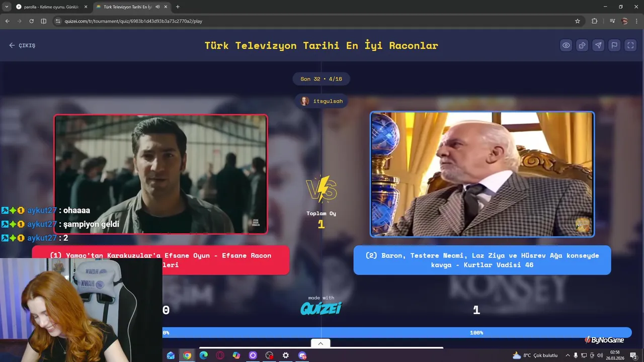Go back in browser

pos(7,21)
